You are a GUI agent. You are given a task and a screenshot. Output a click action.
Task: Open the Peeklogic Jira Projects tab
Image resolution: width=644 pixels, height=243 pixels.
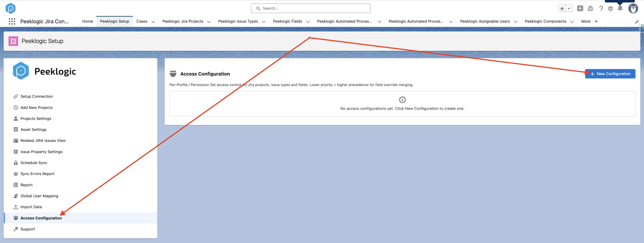point(183,21)
